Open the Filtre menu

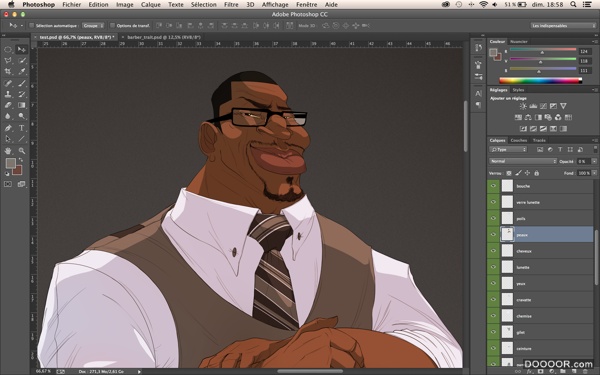point(231,5)
